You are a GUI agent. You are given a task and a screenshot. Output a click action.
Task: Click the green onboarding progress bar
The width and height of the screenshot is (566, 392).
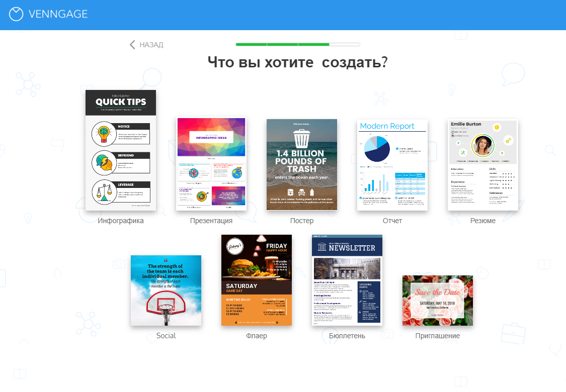[298, 44]
